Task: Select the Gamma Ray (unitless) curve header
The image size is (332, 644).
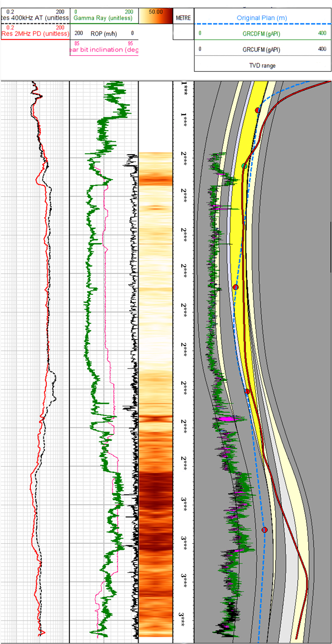Action: pyautogui.click(x=103, y=18)
